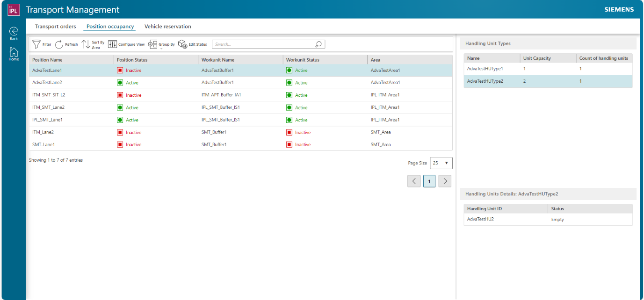Sort the table by Area

coord(93,44)
